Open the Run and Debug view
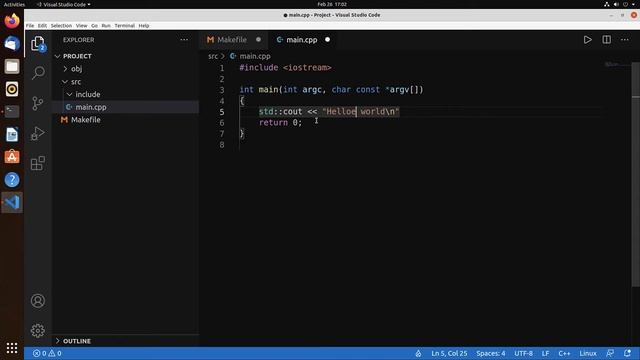The height and width of the screenshot is (360, 640). point(38,133)
